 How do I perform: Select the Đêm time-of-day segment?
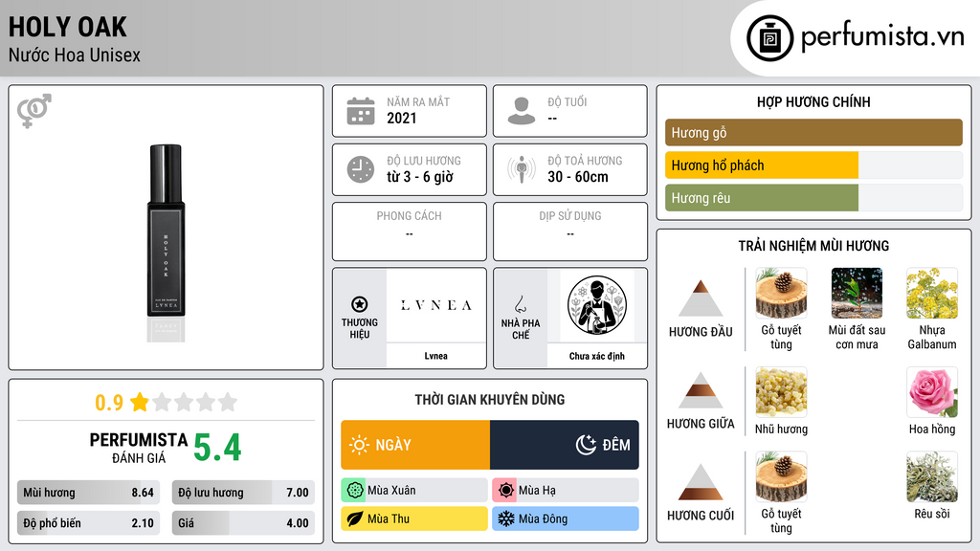(565, 445)
